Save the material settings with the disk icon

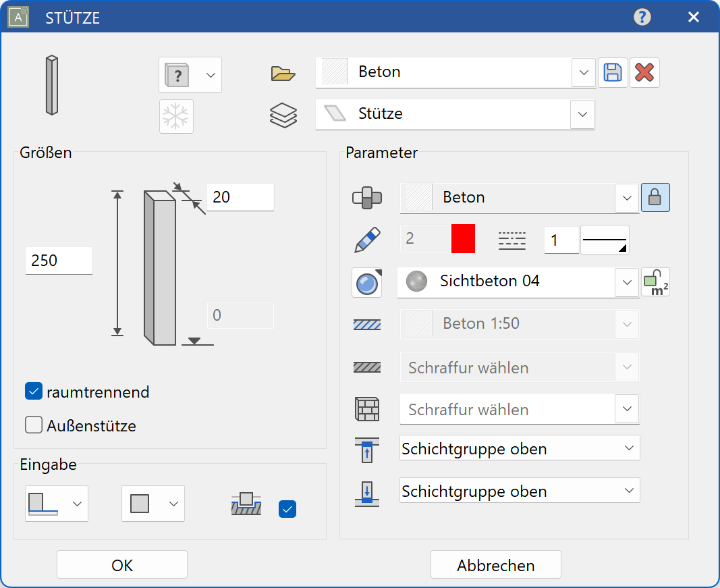tap(613, 72)
